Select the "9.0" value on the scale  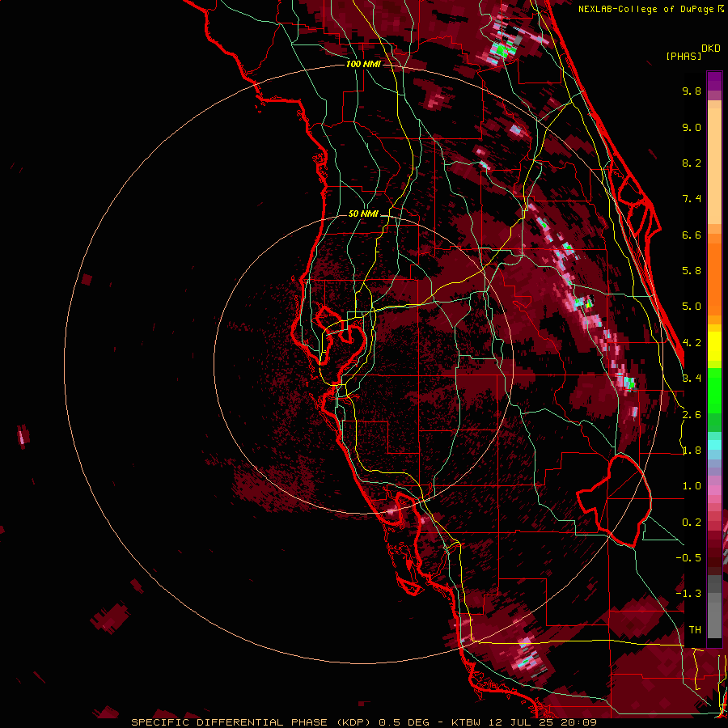coord(692,127)
